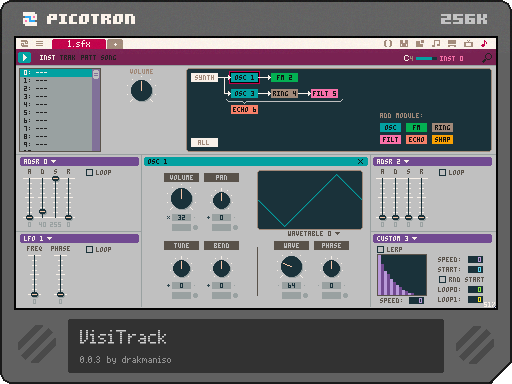
Task: Open the desktop workspace icon
Action: point(452,43)
